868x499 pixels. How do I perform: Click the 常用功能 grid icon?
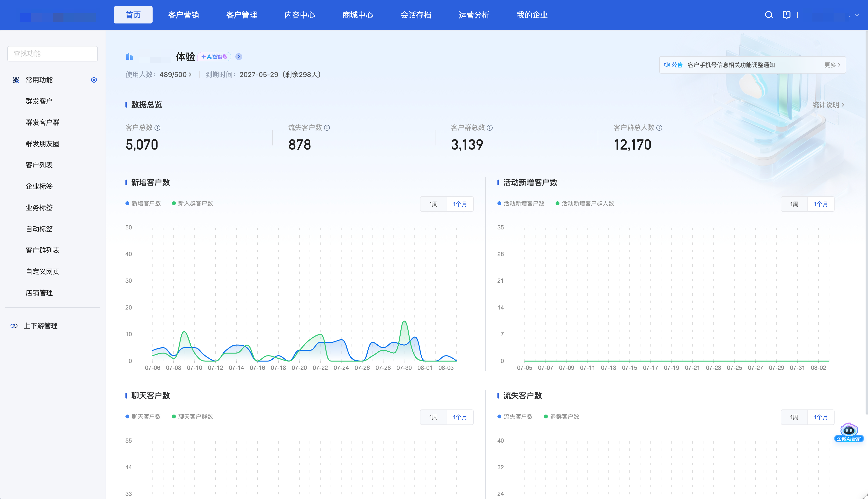point(16,80)
